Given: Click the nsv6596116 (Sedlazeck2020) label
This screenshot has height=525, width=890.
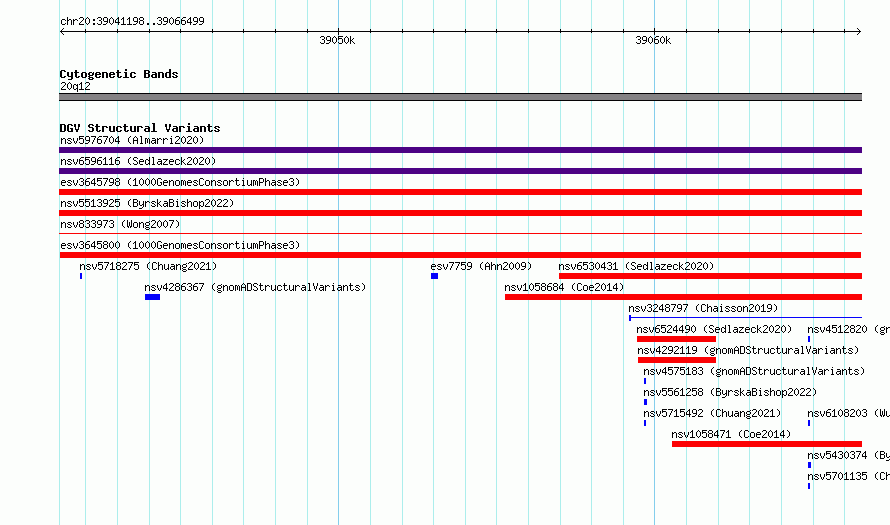Looking at the screenshot, I should click(x=138, y=161).
